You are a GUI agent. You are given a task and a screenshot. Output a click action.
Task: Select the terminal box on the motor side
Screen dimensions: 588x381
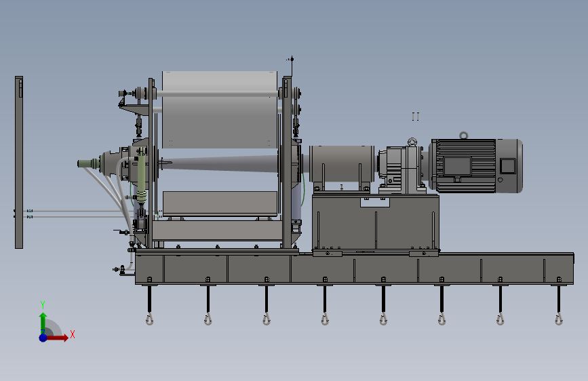tap(458, 167)
